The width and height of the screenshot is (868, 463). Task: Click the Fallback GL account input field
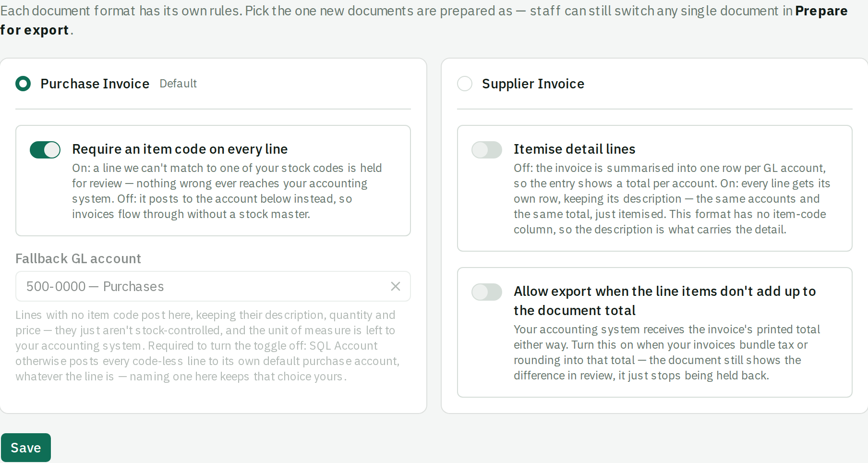click(213, 286)
